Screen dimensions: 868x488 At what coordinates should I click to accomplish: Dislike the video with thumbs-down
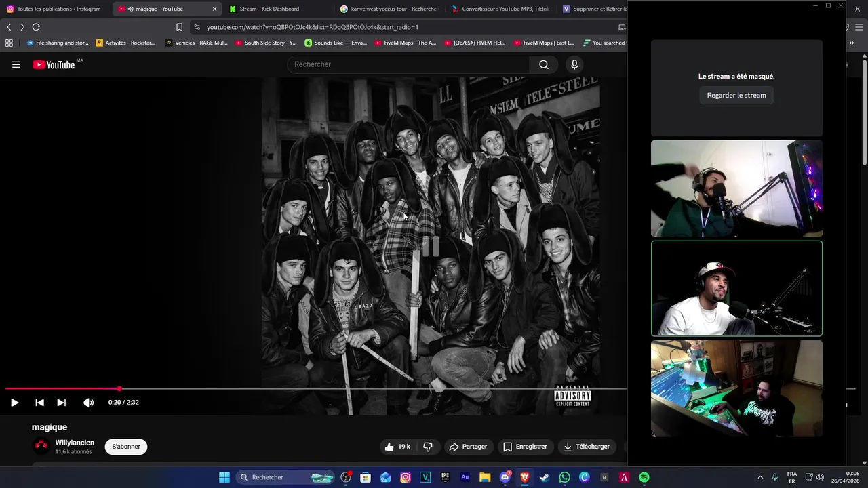(x=428, y=447)
